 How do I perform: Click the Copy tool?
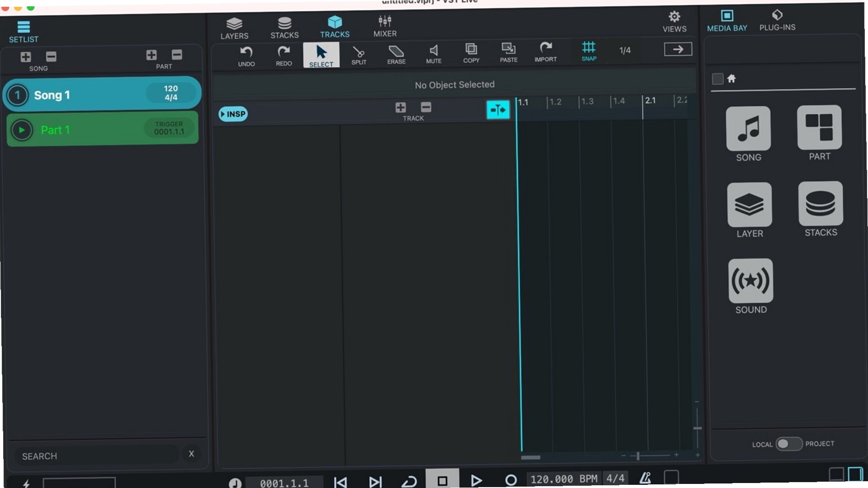click(x=471, y=54)
